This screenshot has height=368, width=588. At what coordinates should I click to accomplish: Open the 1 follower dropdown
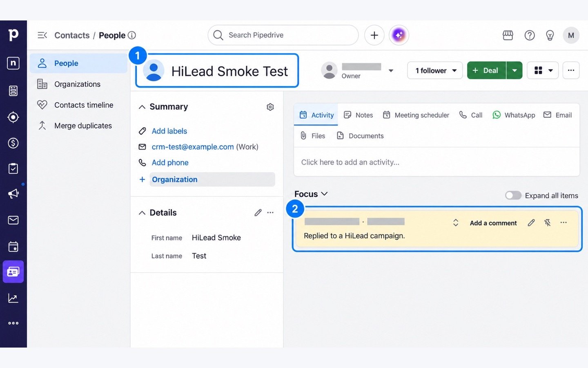point(435,70)
